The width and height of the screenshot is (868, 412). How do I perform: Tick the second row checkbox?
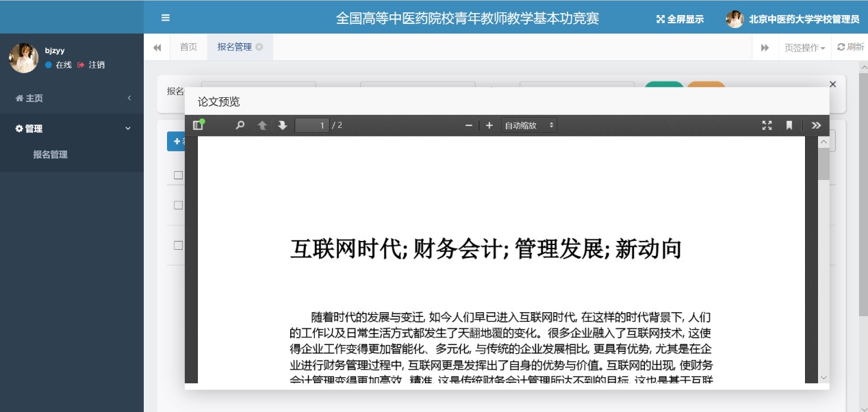pyautogui.click(x=178, y=245)
